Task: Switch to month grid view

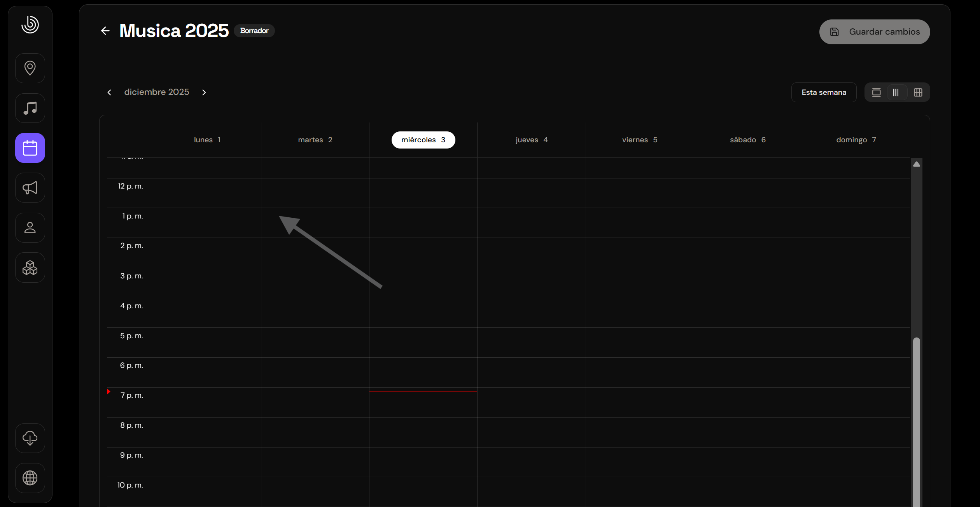Action: point(918,93)
